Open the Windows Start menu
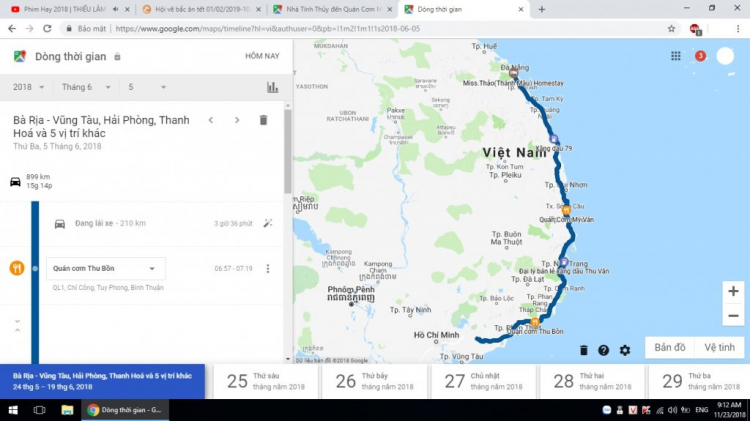This screenshot has height=421, width=750. click(13, 410)
